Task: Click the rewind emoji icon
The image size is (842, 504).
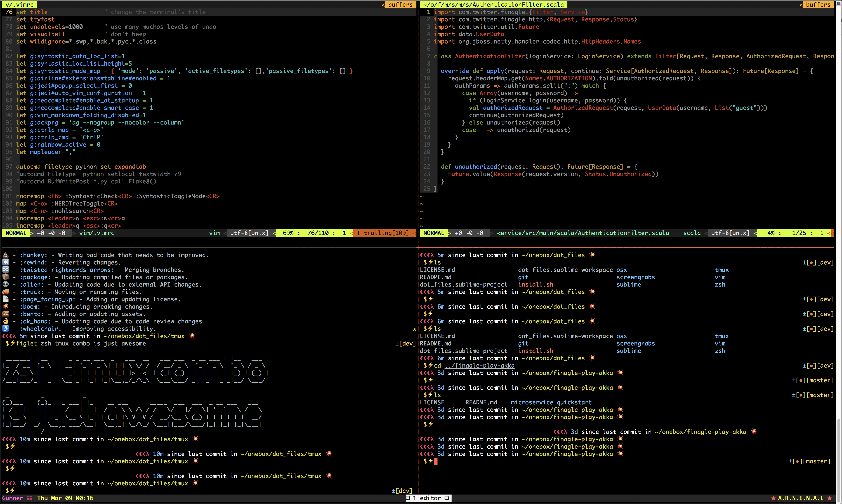Action: coord(5,262)
